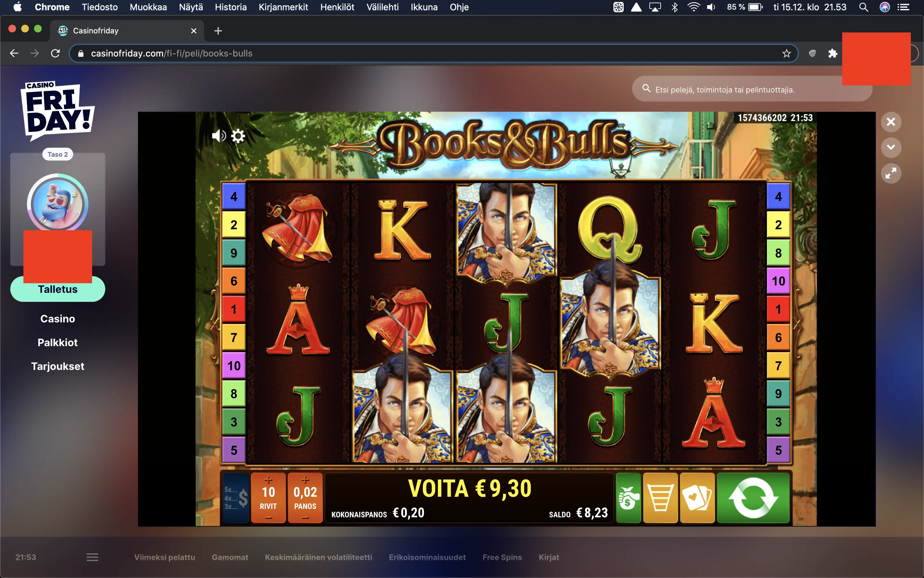924x578 pixels.
Task: Open Notification Center list icon
Action: [x=903, y=7]
